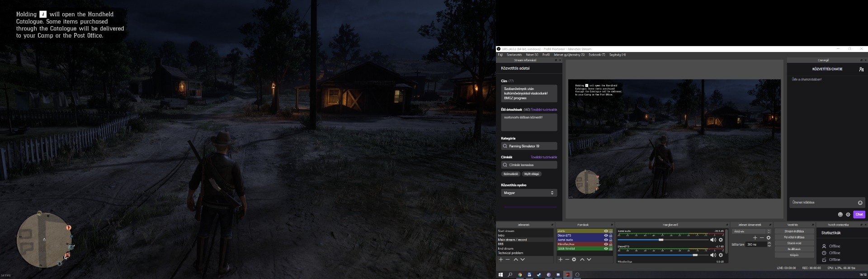This screenshot has height=279, width=868.
Task: Lock the Mikrofon/Aux source
Action: click(x=611, y=244)
